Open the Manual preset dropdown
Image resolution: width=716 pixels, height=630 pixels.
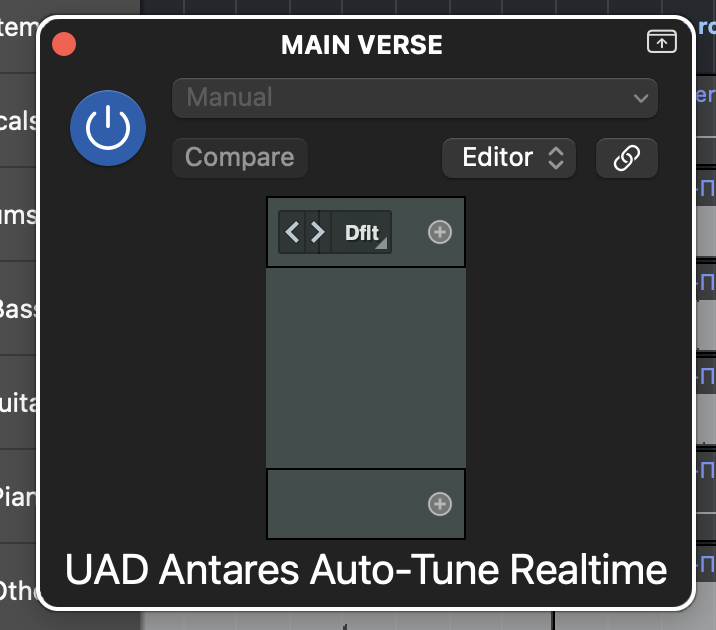[415, 98]
